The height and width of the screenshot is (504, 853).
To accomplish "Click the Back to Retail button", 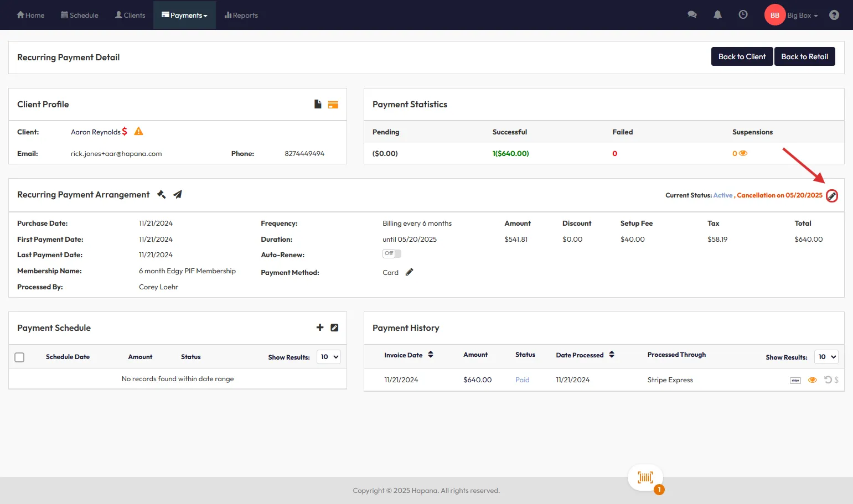I will pyautogui.click(x=804, y=56).
